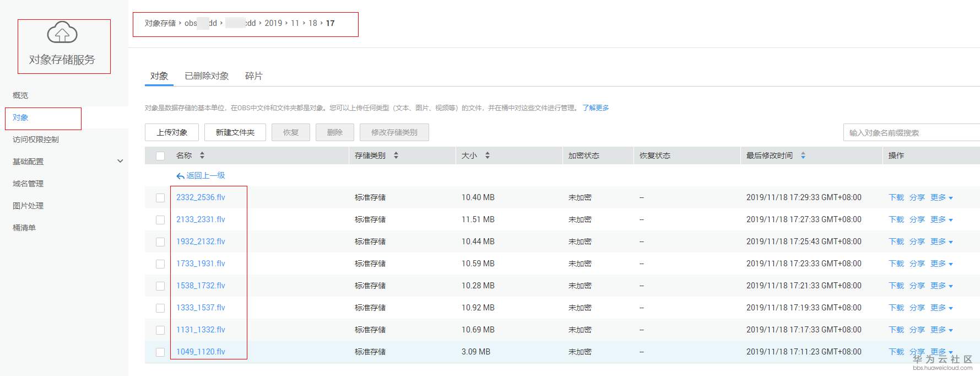
Task: Toggle the select-all checkbox in header
Action: point(160,156)
